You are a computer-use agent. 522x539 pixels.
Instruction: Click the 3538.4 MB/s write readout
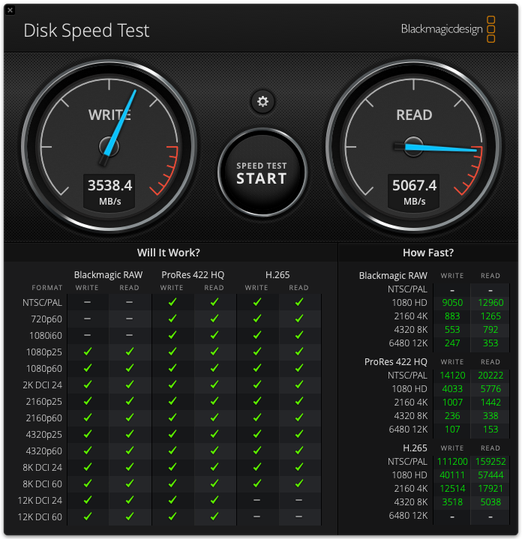[x=110, y=191]
